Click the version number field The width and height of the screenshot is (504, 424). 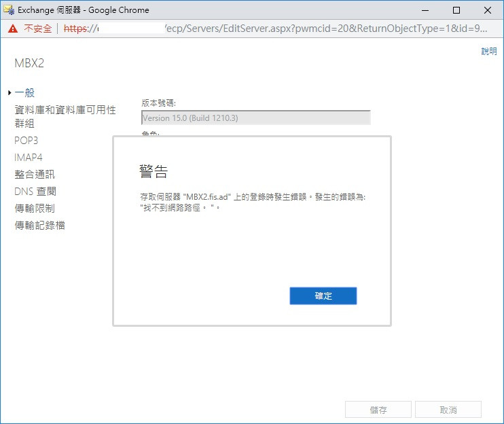[x=256, y=118]
